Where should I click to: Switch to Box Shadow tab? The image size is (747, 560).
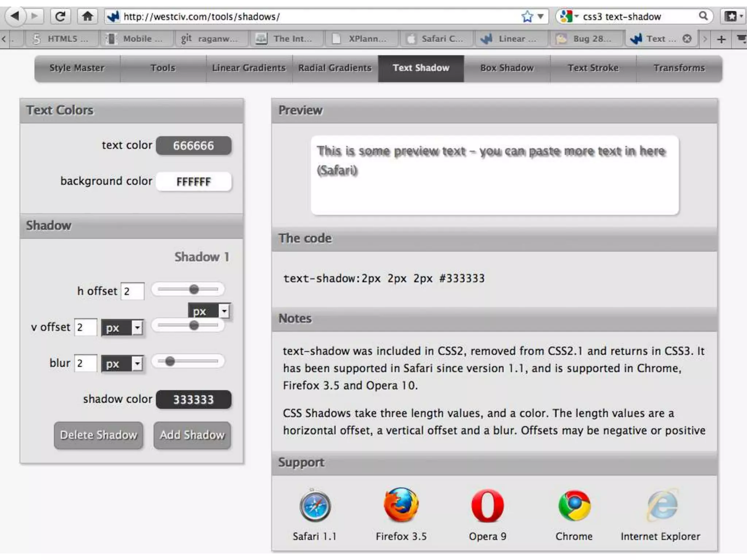pos(507,68)
